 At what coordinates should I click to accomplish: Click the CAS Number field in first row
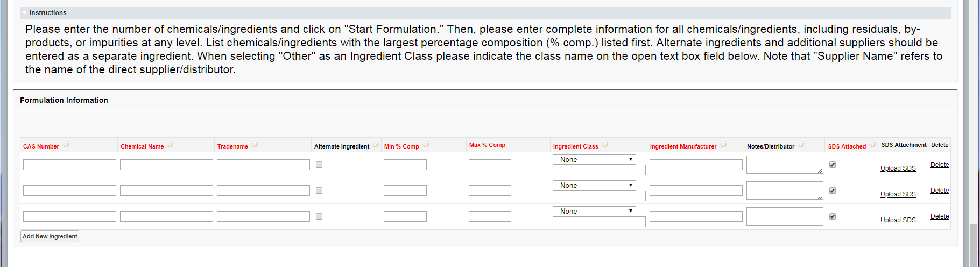[x=69, y=165]
